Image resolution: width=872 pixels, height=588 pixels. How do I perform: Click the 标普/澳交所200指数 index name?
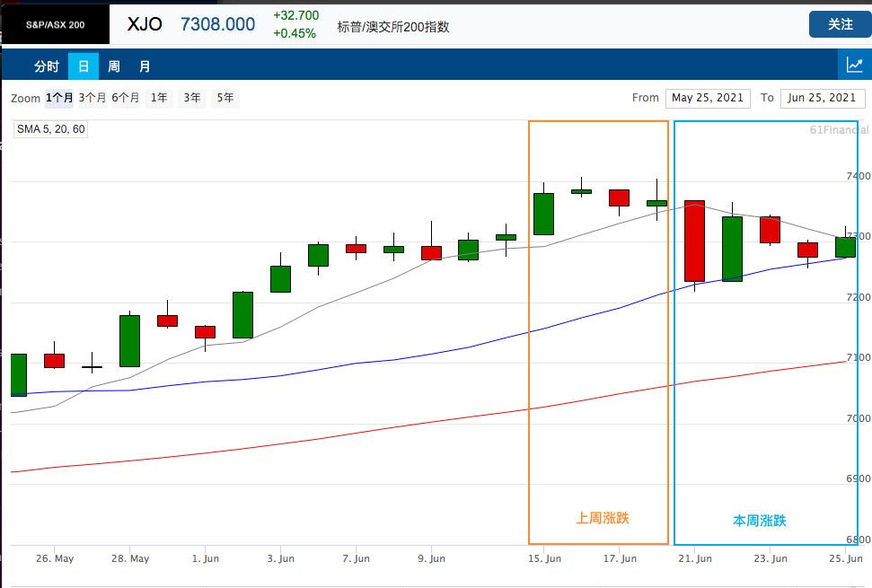click(393, 27)
